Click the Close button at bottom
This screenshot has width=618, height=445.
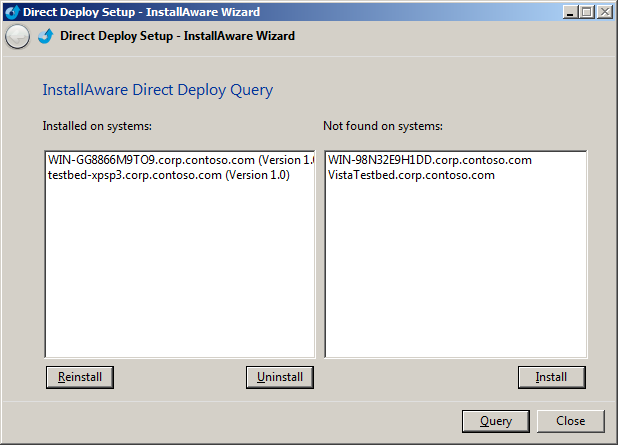click(571, 421)
